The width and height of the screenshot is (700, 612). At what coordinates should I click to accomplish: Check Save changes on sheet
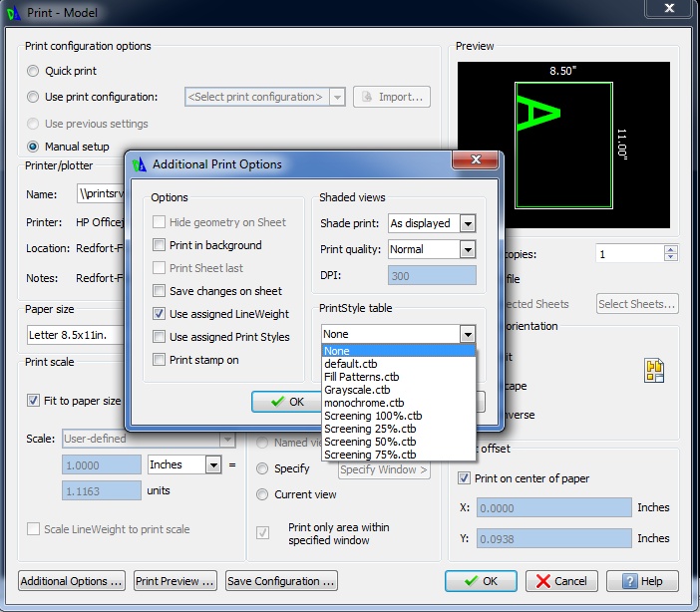click(159, 291)
